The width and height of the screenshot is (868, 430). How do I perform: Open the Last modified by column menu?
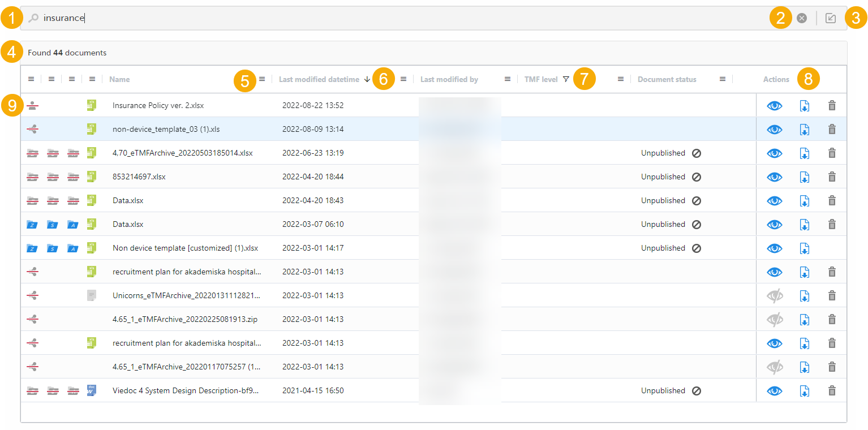(x=508, y=79)
